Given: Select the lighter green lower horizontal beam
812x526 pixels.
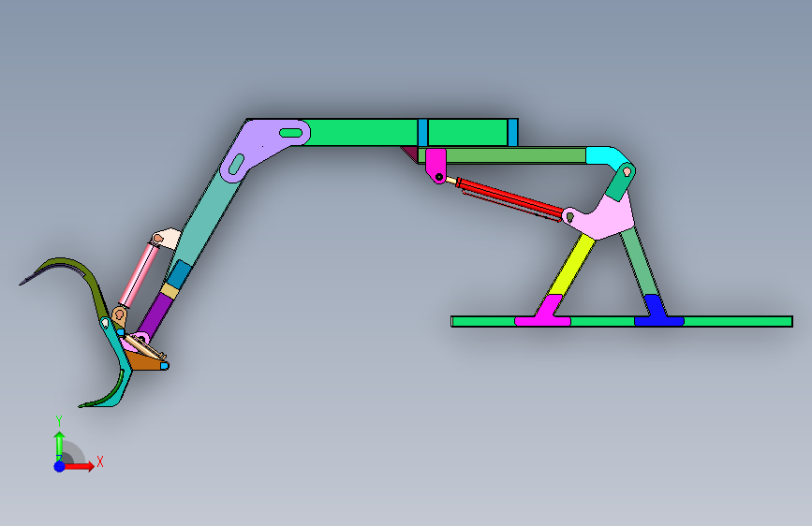Looking at the screenshot, I should click(x=515, y=155).
